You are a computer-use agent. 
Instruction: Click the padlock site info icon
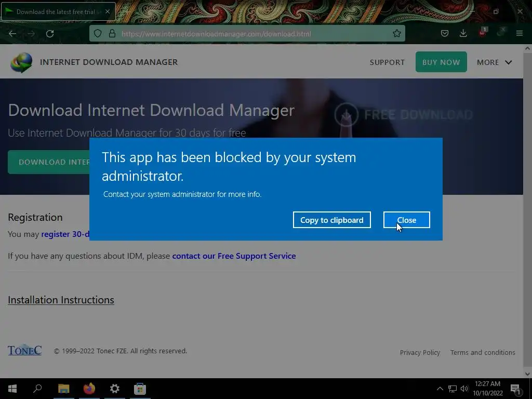pos(112,33)
